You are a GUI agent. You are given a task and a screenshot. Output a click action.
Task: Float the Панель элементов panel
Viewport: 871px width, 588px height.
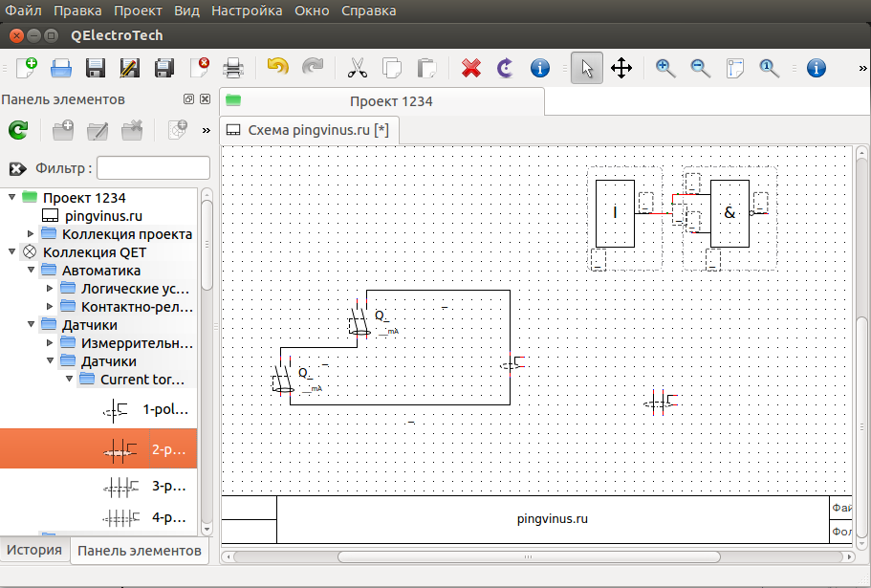(x=188, y=99)
